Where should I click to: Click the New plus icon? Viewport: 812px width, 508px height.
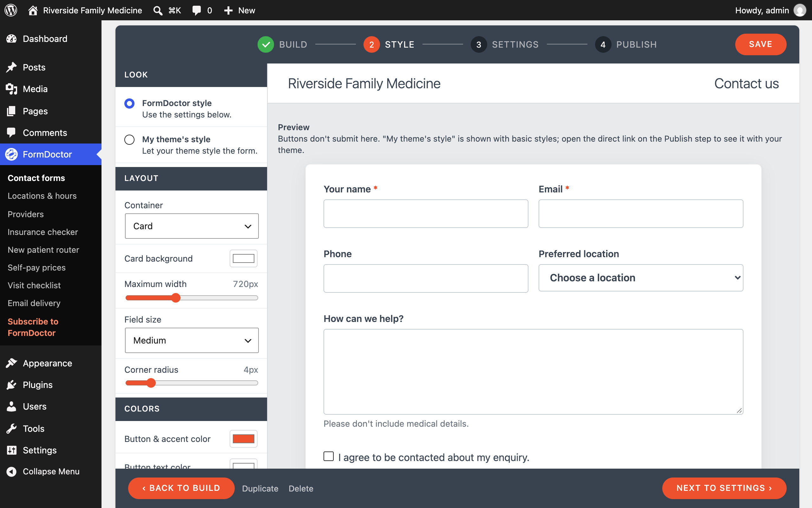pyautogui.click(x=228, y=10)
